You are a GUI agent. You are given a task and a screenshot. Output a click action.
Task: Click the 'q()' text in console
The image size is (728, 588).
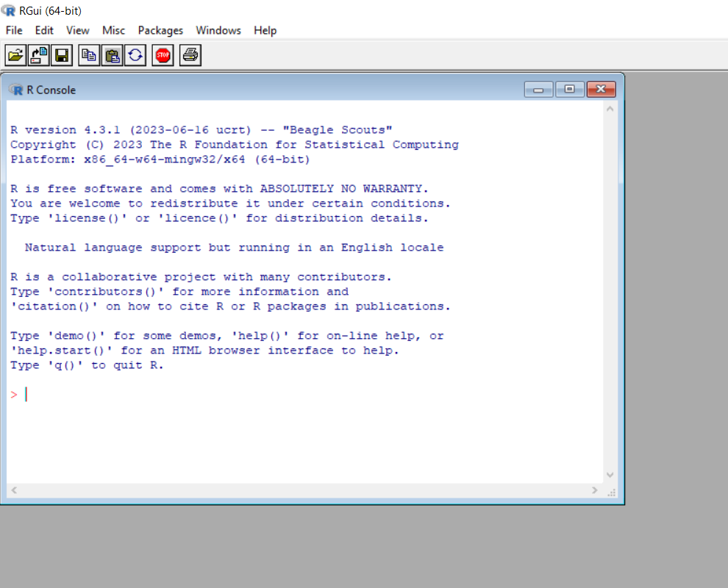(65, 365)
